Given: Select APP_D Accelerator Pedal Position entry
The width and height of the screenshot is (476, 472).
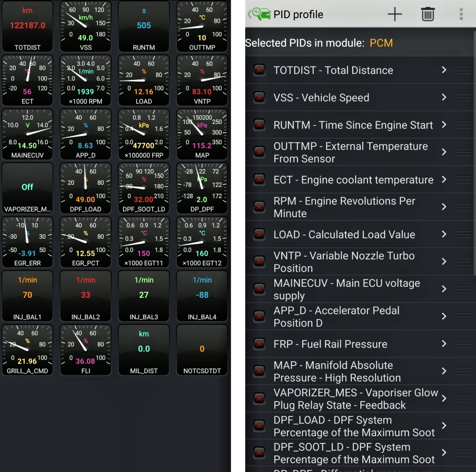Looking at the screenshot, I should click(x=336, y=317).
